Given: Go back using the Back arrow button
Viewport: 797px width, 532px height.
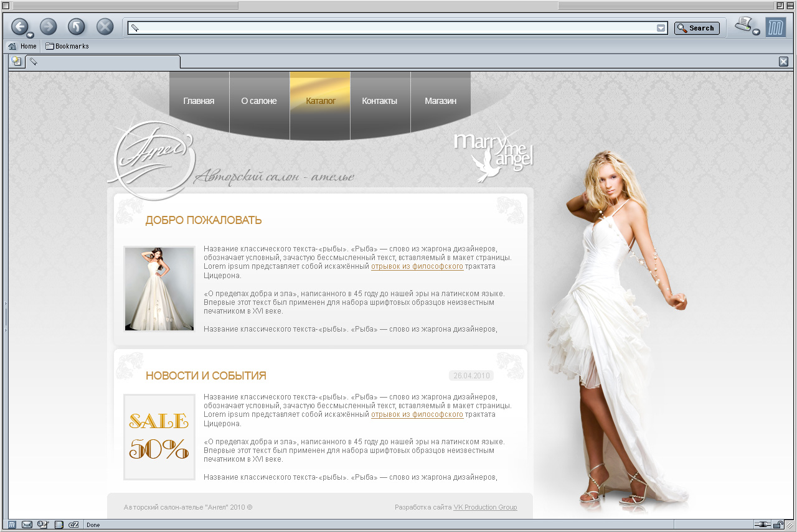Looking at the screenshot, I should tap(19, 26).
